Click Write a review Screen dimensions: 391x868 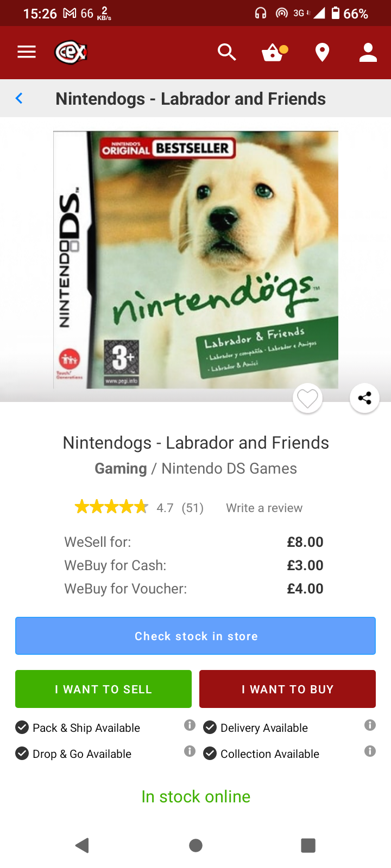click(x=264, y=508)
